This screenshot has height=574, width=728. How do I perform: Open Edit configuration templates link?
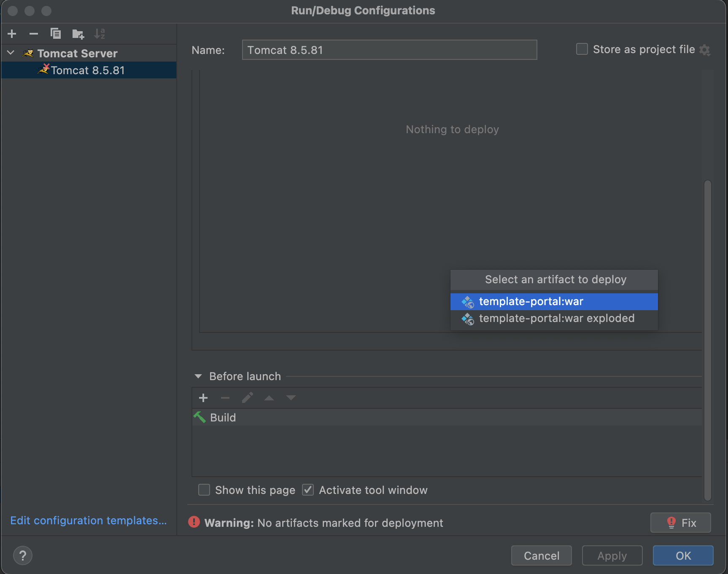pos(89,520)
